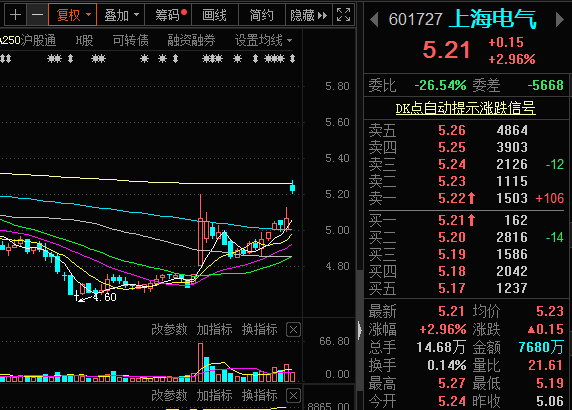Zoom in chart with the plus button
The width and height of the screenshot is (572, 410).
click(x=15, y=15)
